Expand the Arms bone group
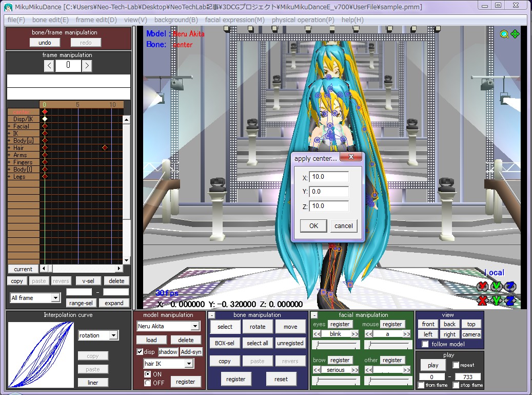Screen dimensions: 532x395 tap(9, 155)
